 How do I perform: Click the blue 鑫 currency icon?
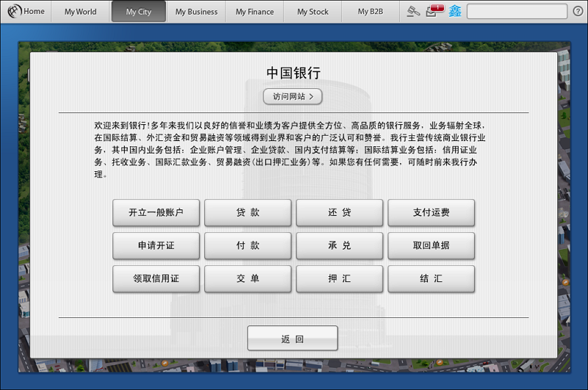[455, 11]
